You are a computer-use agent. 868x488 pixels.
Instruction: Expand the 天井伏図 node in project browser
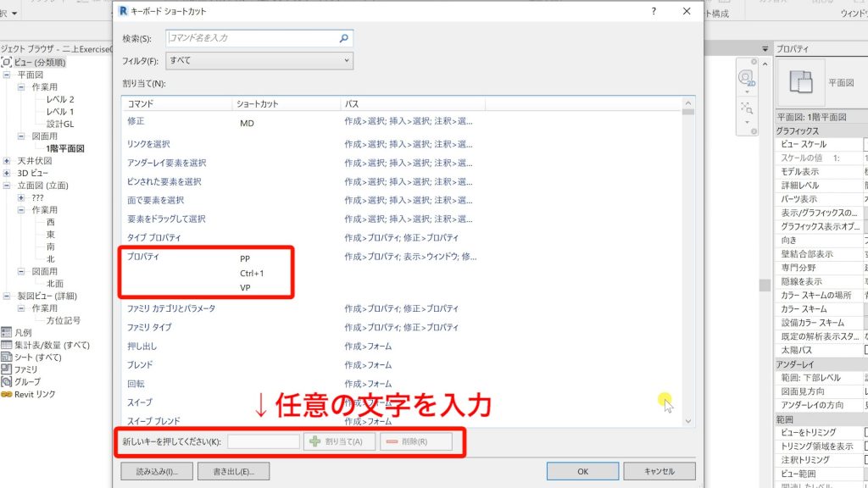(x=7, y=159)
